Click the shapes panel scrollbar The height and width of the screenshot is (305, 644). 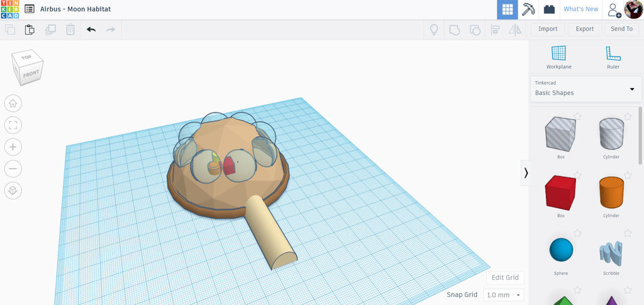tap(640, 135)
